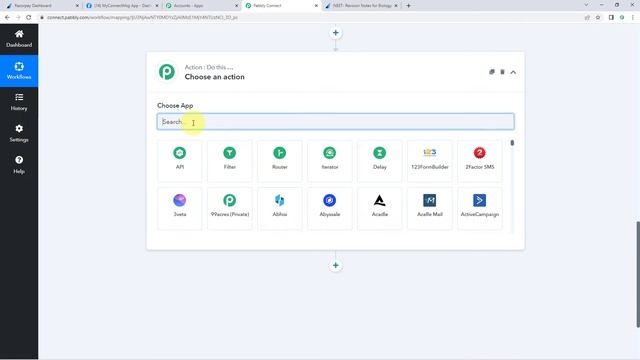Open the tab search dropdown arrow

tap(586, 5)
